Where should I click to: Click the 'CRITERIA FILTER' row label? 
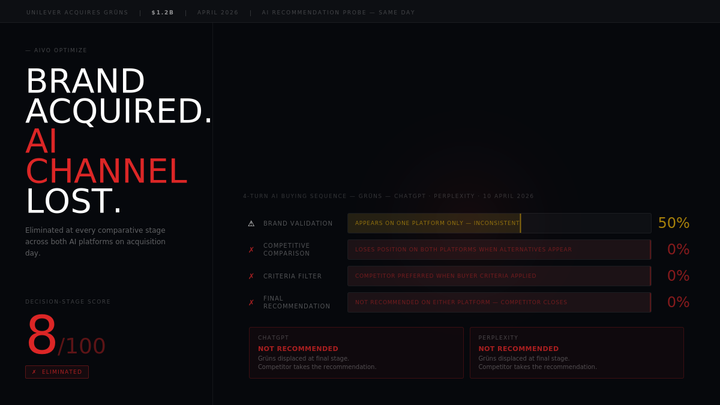292,276
